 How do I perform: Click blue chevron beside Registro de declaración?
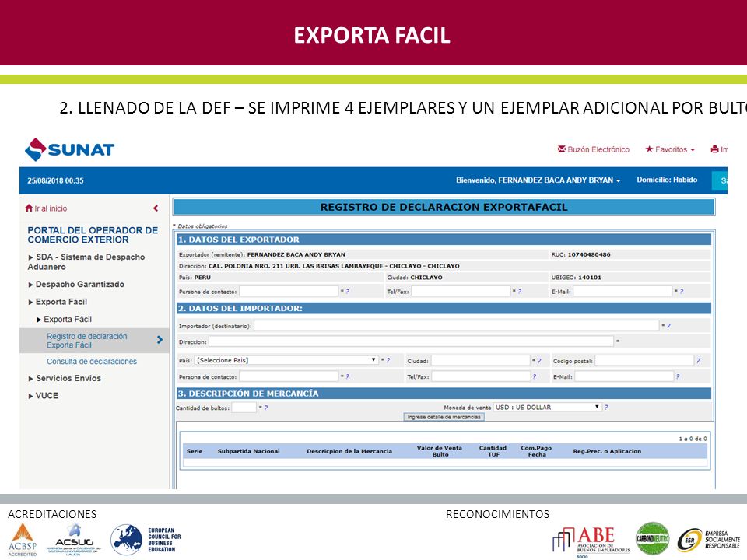click(x=160, y=340)
